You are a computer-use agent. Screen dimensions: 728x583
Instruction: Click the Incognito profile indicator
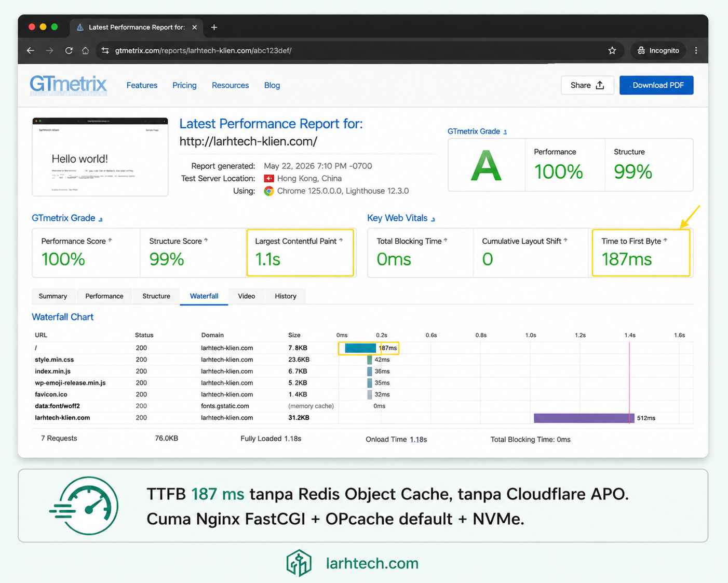tap(658, 50)
